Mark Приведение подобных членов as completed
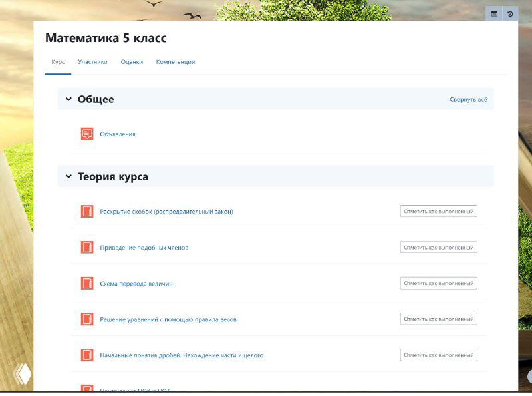 click(x=439, y=247)
